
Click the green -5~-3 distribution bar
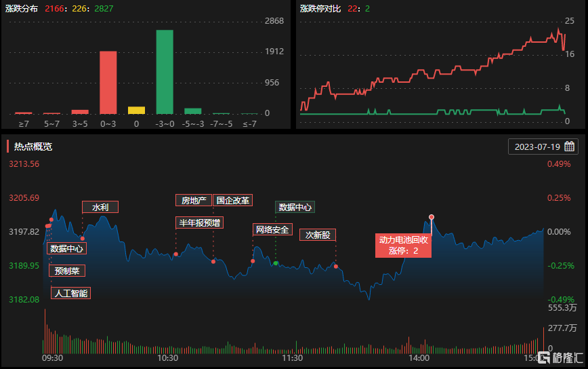point(193,111)
